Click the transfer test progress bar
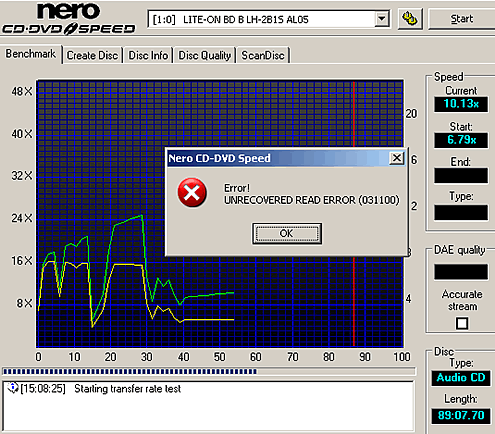495x434 pixels. tap(209, 371)
